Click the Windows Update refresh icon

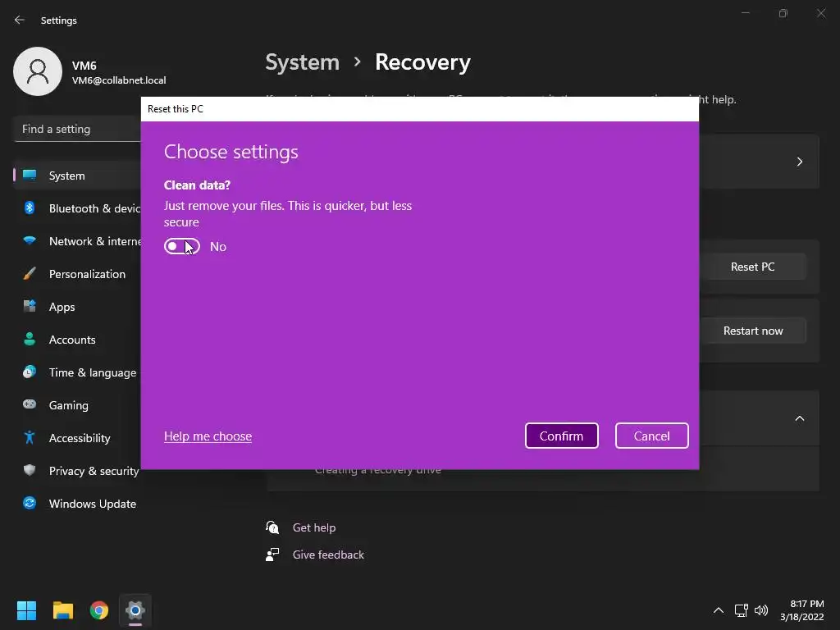point(30,503)
